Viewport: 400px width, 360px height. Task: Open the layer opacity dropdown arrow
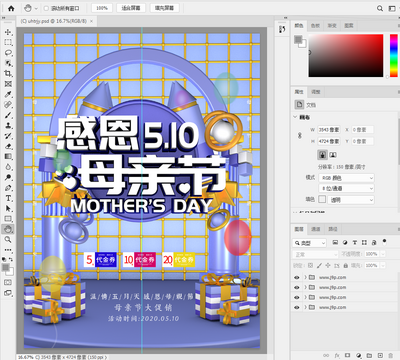tap(383, 254)
